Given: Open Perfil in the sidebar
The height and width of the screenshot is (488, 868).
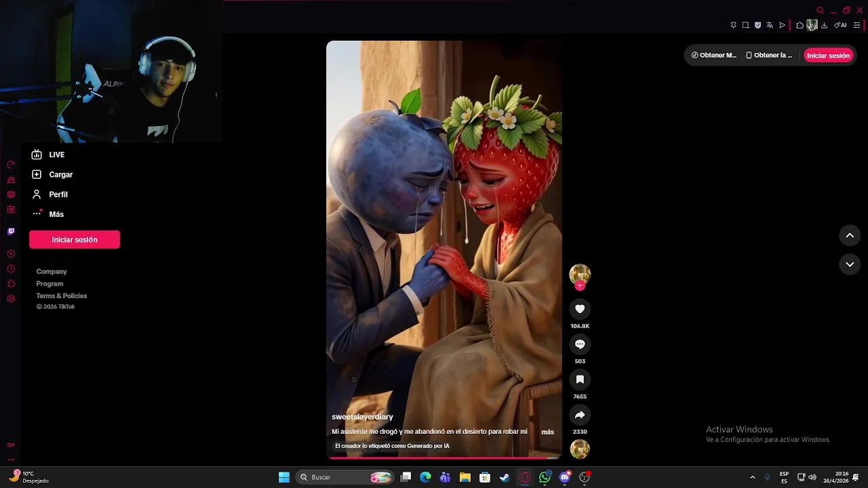Looking at the screenshot, I should [50, 194].
